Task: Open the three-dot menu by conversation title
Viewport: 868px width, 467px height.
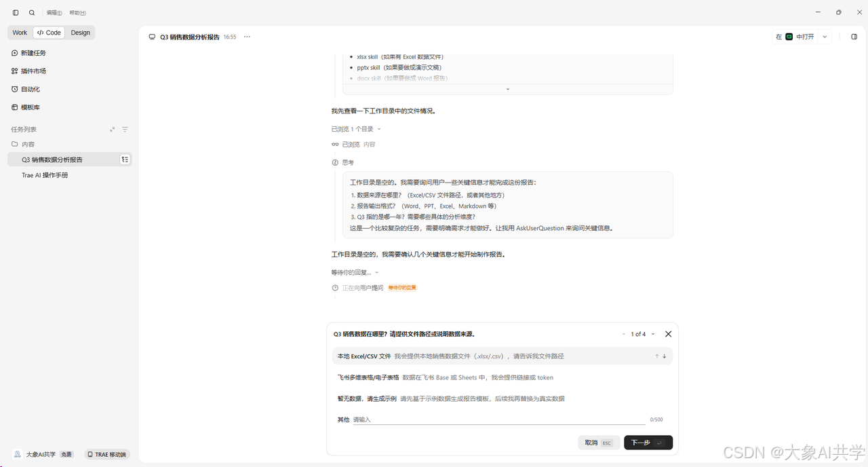Action: (247, 37)
